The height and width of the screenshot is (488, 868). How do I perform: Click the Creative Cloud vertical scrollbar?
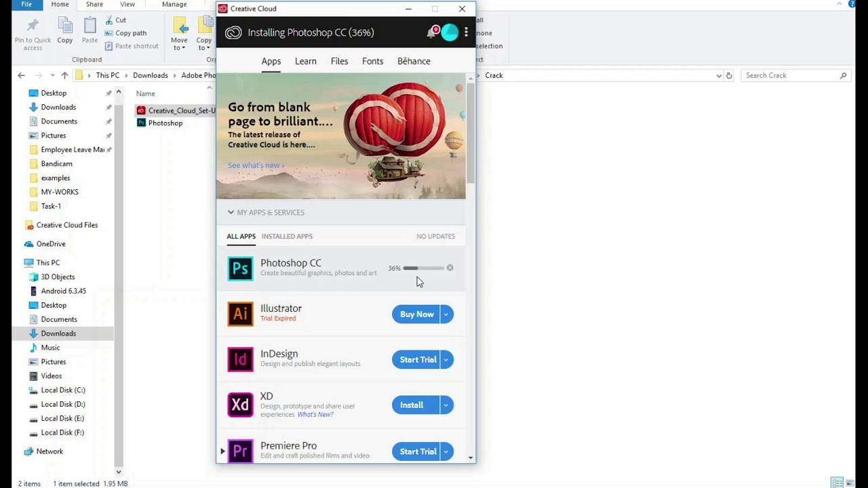coord(471,134)
